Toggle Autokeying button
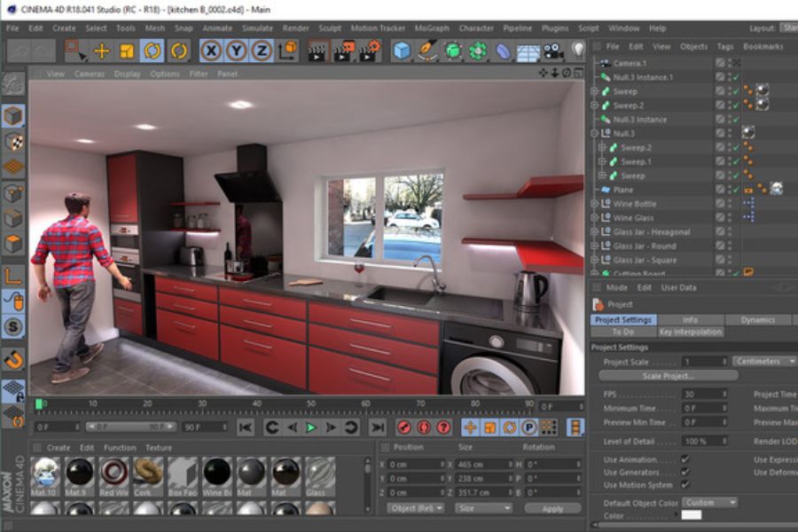 click(424, 427)
